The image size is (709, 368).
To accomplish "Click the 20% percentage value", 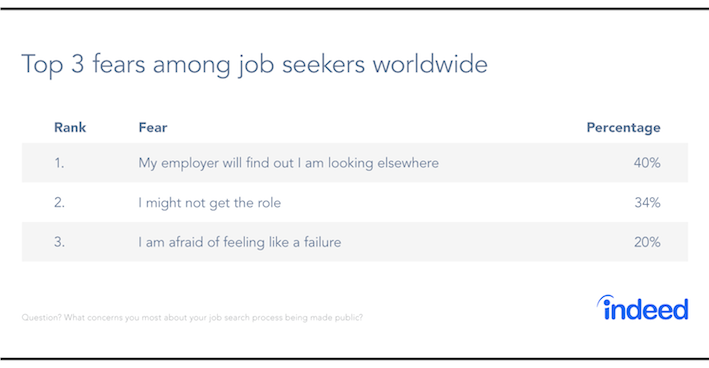I will tap(647, 242).
